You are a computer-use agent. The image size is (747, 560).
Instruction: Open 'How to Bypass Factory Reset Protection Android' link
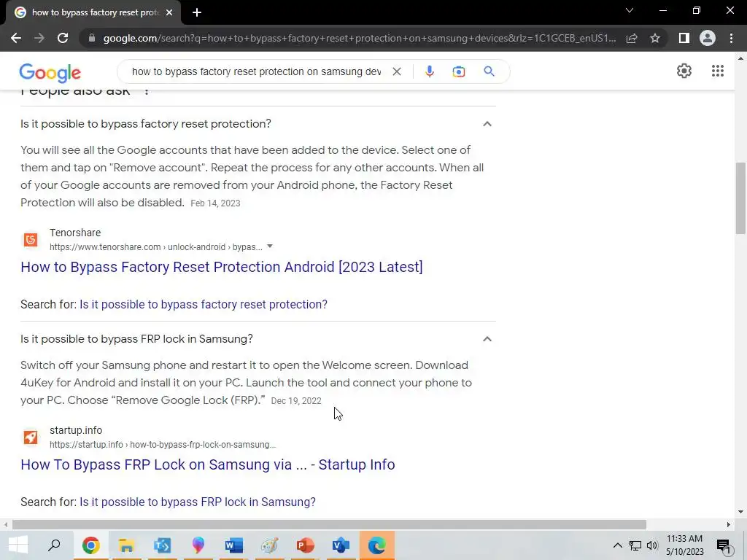click(x=222, y=267)
